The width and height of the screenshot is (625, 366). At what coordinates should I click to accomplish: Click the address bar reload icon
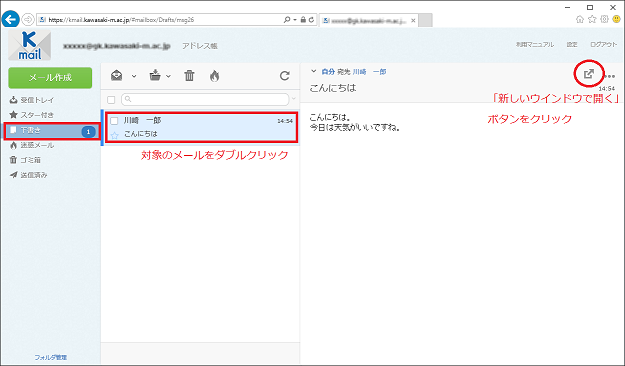(311, 20)
